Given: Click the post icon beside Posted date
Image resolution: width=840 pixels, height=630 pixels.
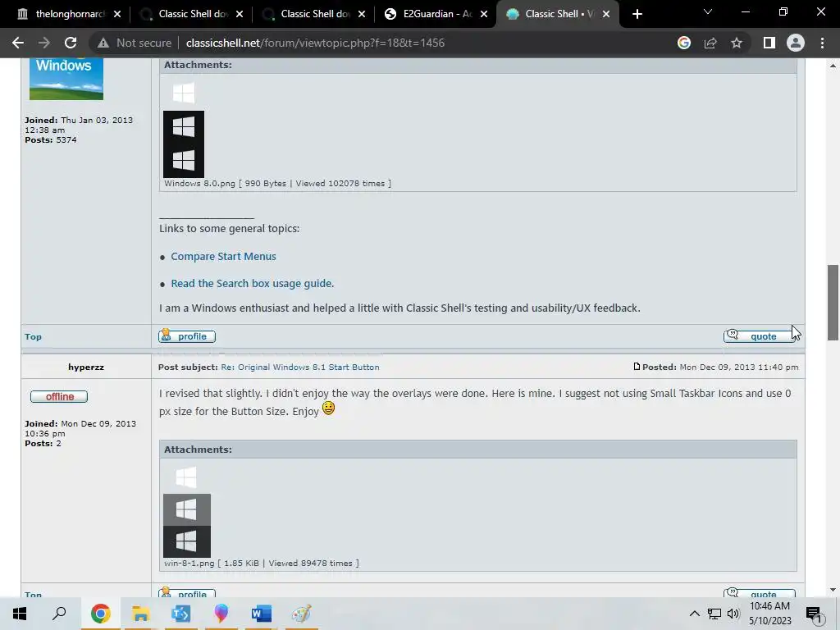Looking at the screenshot, I should 637,367.
